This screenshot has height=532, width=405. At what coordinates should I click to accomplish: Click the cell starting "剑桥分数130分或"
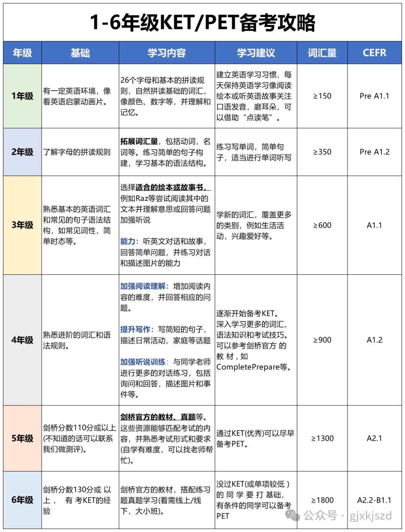80,500
